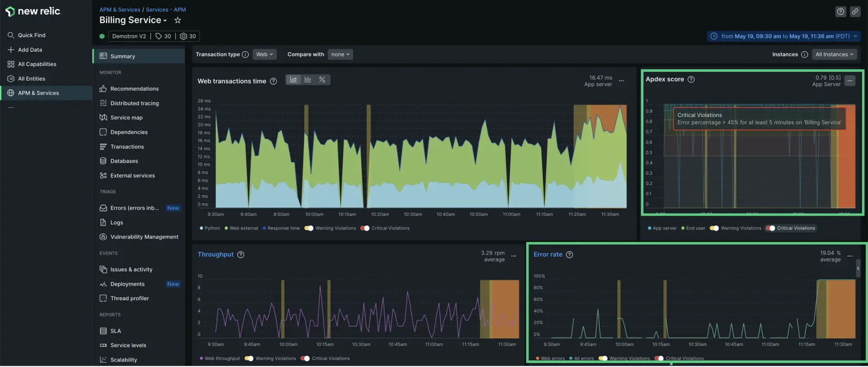Click the Throughput chart title link

point(216,254)
